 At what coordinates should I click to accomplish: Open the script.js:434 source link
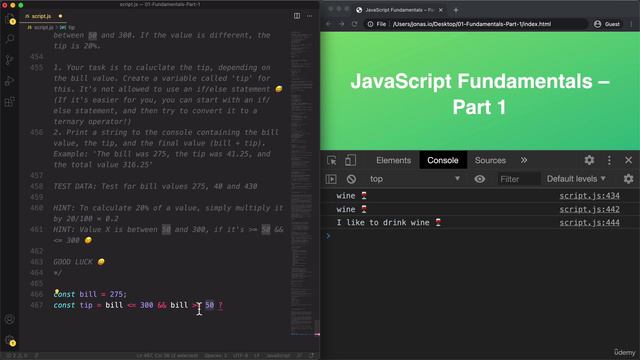[589, 196]
